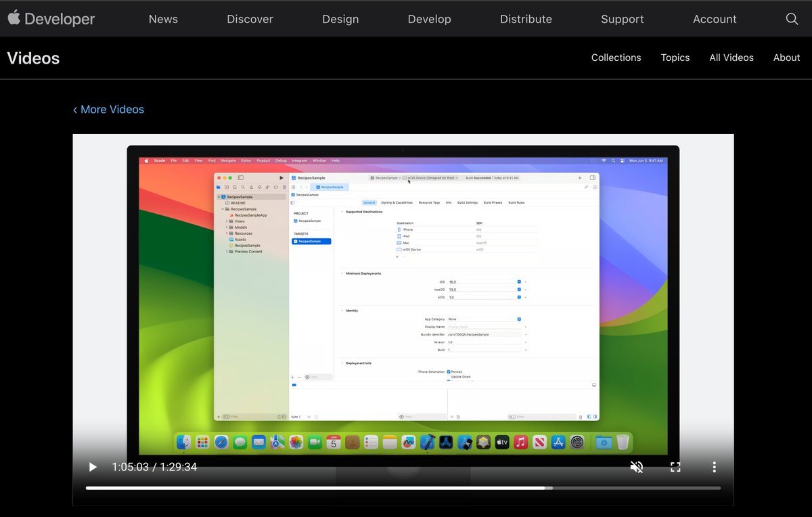Expand the Resources folder in Xcode's navigator

[x=227, y=233]
